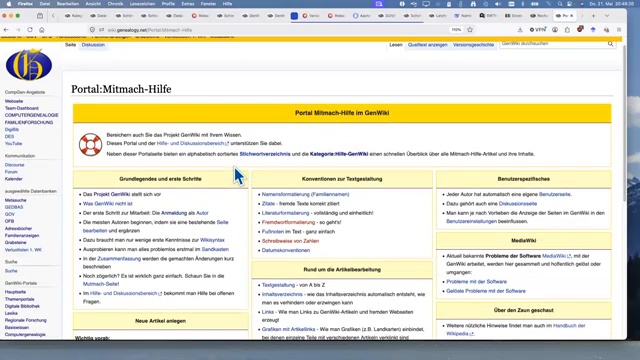Click the Apple menu icon

tap(9, 4)
